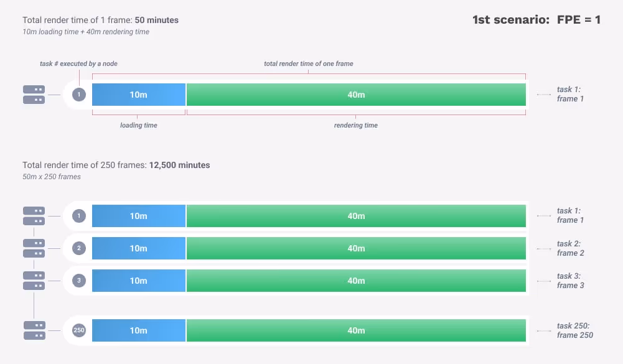
Task: Click the 'task 2: frame 2' label
Action: pos(571,248)
